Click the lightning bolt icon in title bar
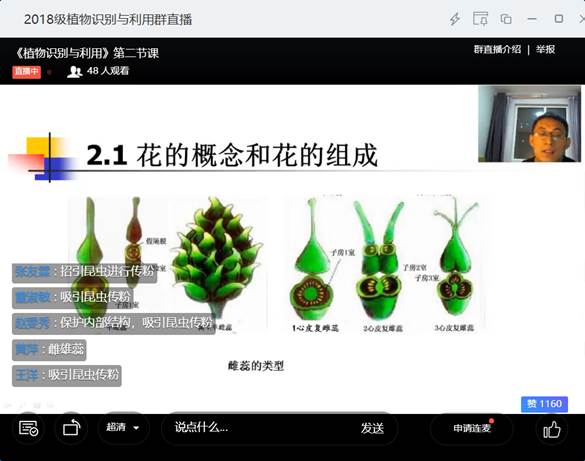Image resolution: width=585 pixels, height=461 pixels. 455,19
